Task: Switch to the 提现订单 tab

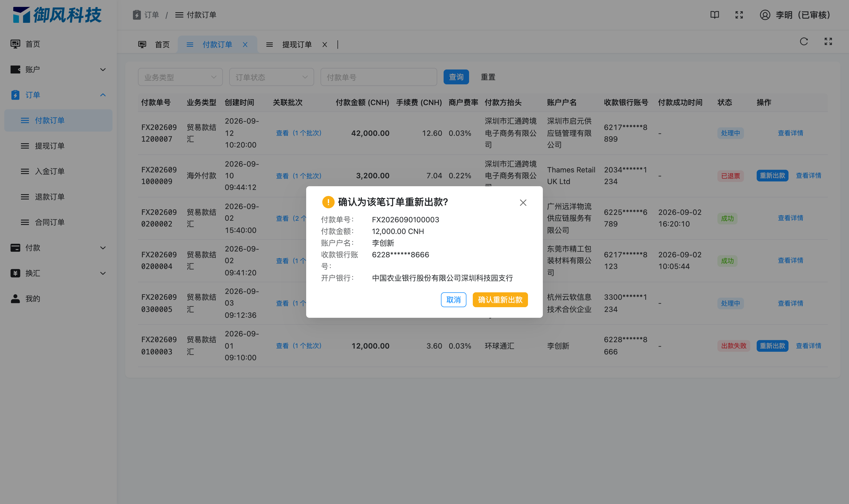Action: pos(297,45)
